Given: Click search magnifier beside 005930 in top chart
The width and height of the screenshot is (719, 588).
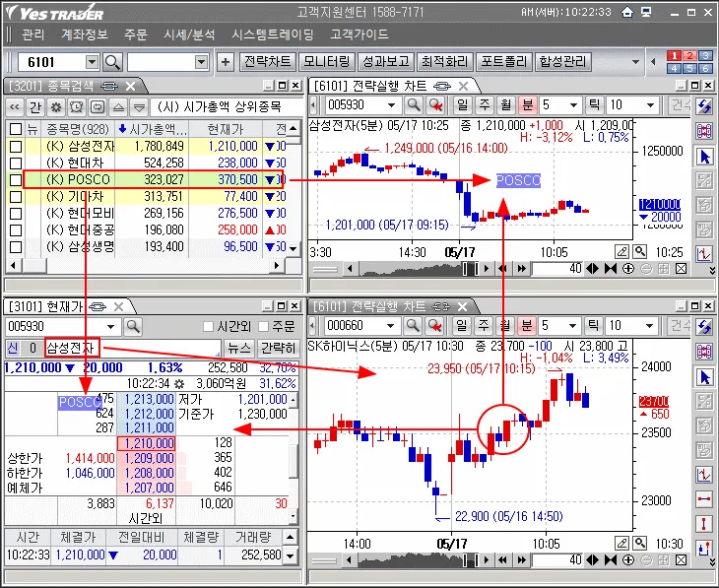Looking at the screenshot, I should (413, 105).
